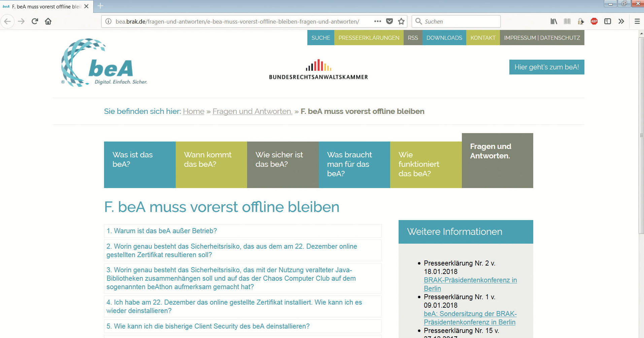
Task: Toggle the sidebar view icon
Action: click(x=607, y=21)
